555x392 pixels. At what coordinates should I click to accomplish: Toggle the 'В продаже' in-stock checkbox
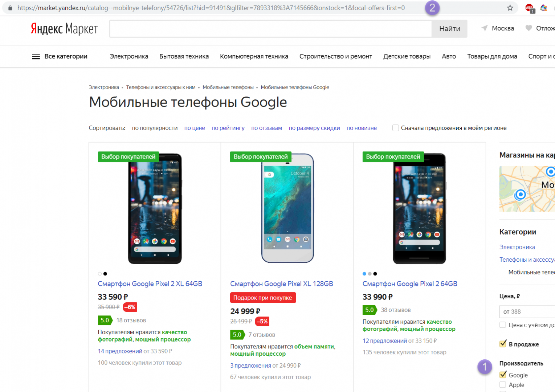click(503, 344)
